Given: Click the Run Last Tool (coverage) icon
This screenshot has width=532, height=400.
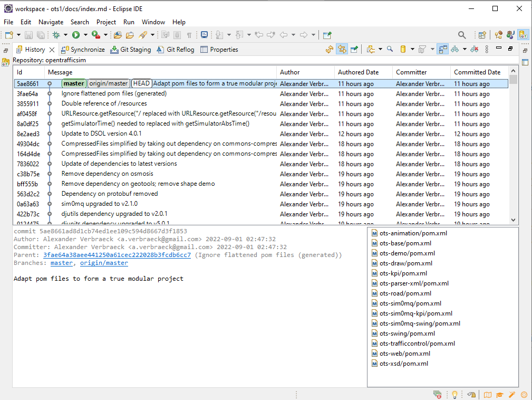Looking at the screenshot, I should coord(96,35).
